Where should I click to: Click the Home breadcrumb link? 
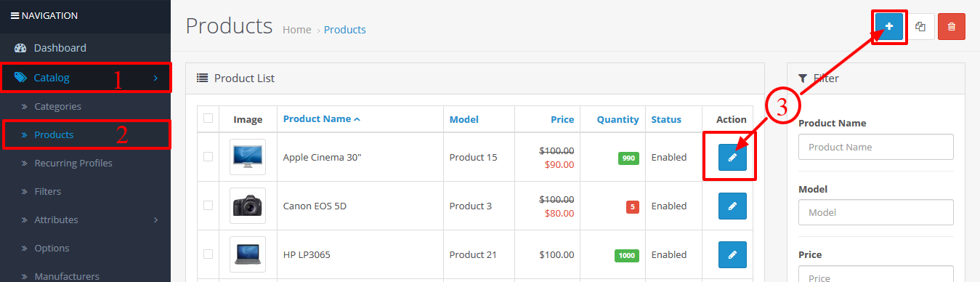tap(296, 30)
